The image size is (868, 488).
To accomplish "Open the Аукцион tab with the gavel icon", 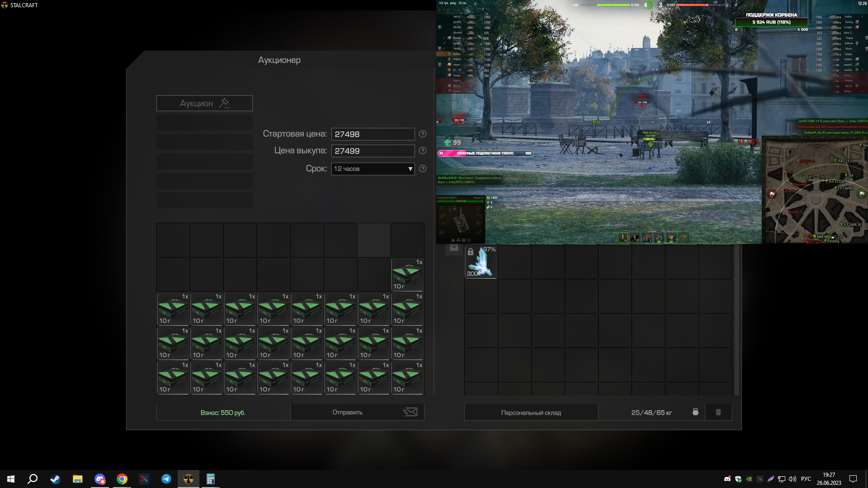I will (204, 103).
